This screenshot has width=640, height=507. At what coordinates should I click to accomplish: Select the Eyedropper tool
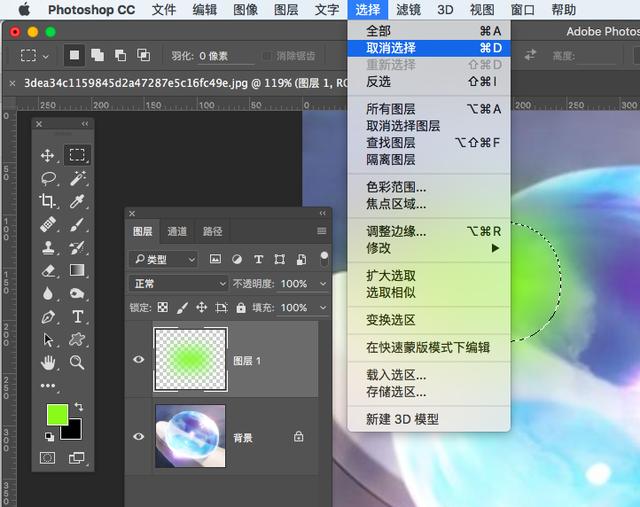77,201
